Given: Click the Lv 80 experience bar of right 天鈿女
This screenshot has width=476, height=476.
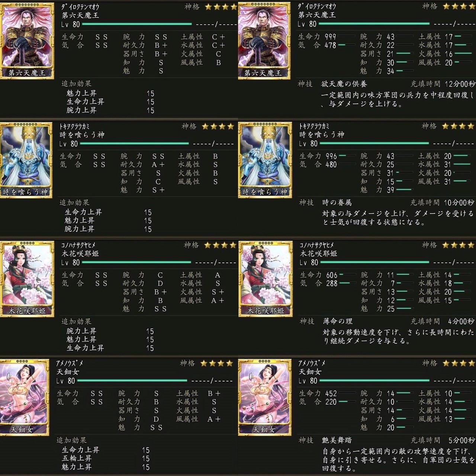Looking at the screenshot, I should point(374,380).
